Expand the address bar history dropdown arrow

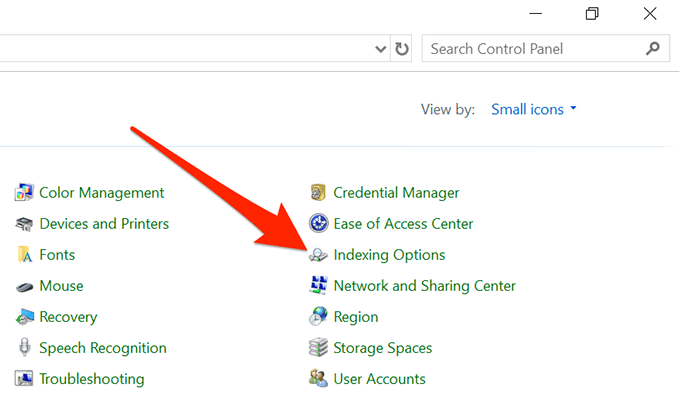point(381,48)
